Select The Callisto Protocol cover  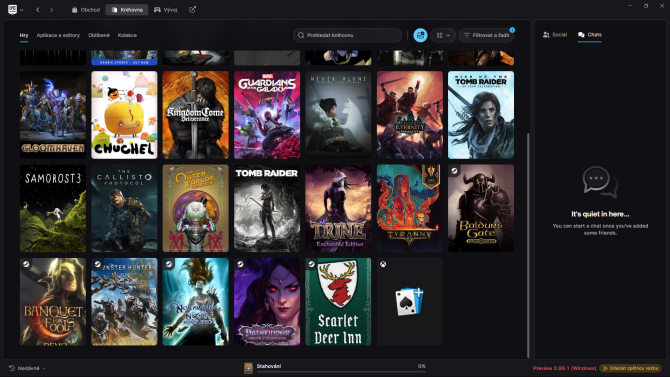[x=124, y=208]
